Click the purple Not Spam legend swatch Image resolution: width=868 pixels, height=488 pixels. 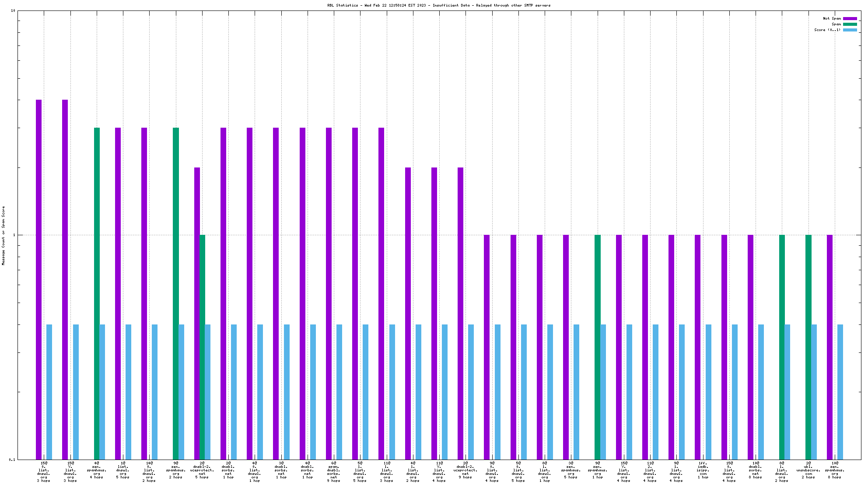tap(850, 18)
